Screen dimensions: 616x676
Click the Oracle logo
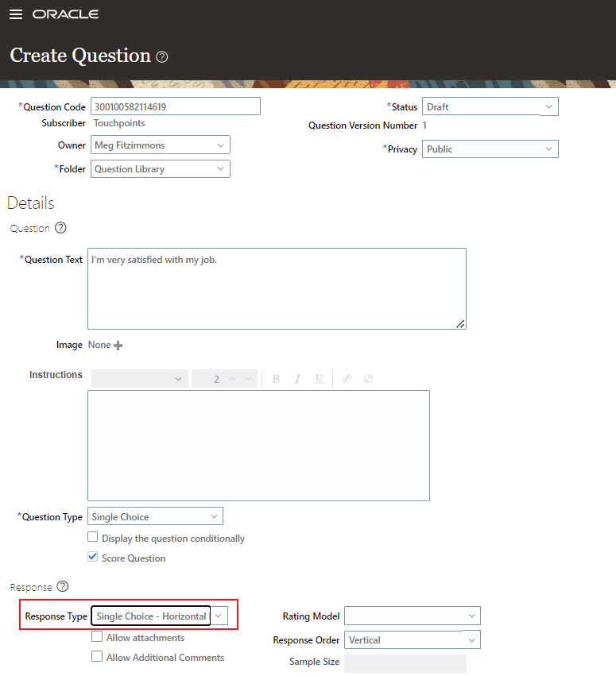click(x=65, y=14)
